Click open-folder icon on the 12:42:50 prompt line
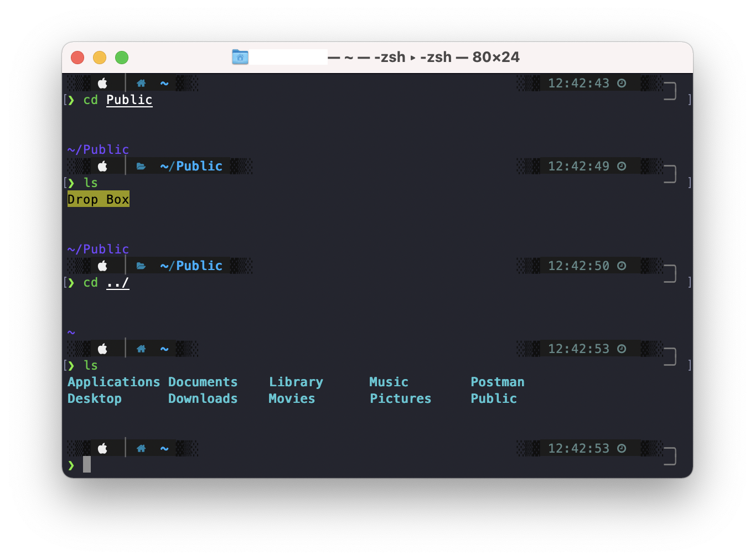Screen dimensions: 755x560 point(141,266)
